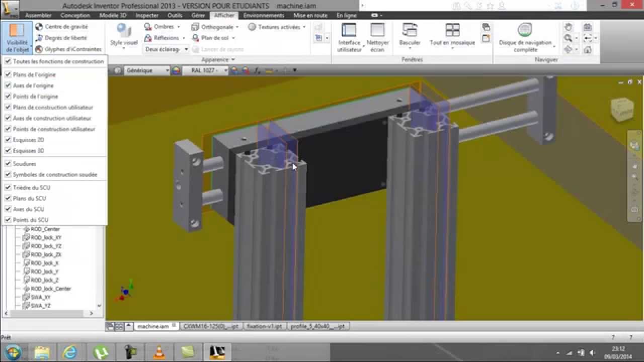The width and height of the screenshot is (644, 362).
Task: Open uTorrent from the taskbar
Action: coord(101,352)
